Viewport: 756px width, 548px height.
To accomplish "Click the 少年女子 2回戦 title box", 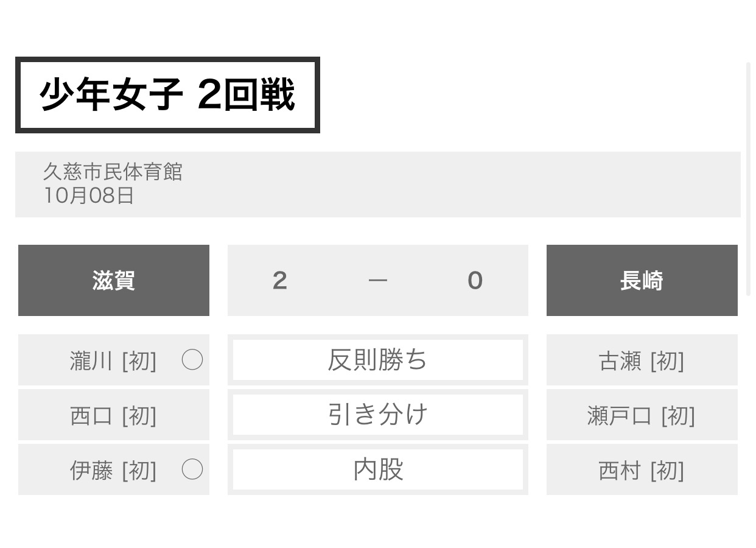I will click(167, 95).
